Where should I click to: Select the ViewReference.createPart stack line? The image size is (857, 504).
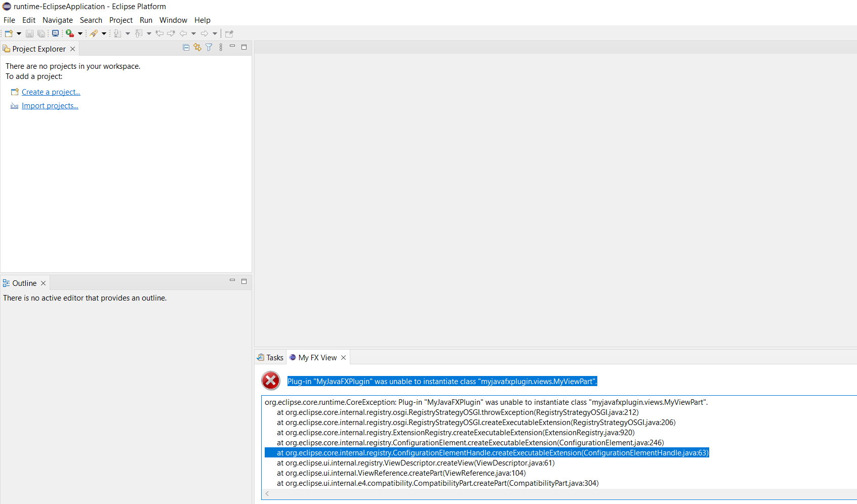coord(401,473)
